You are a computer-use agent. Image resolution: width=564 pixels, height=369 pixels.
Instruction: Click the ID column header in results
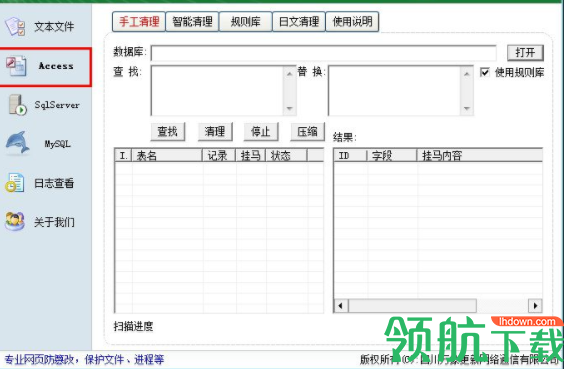[x=350, y=155]
